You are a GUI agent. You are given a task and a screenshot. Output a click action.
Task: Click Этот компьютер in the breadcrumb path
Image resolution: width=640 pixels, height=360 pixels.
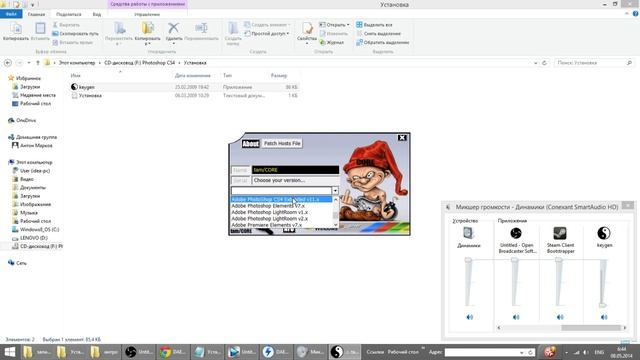coord(77,63)
